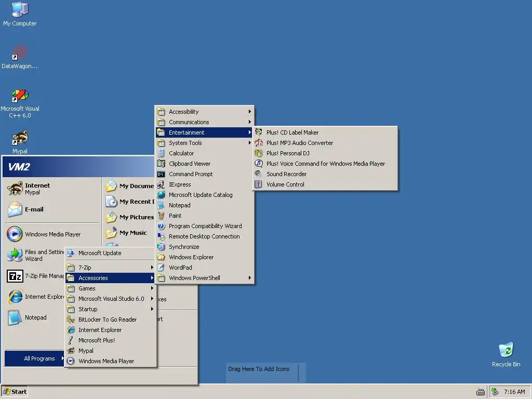Click the BitLocker To Go Reader icon
The width and height of the screenshot is (532, 399).
tap(71, 320)
